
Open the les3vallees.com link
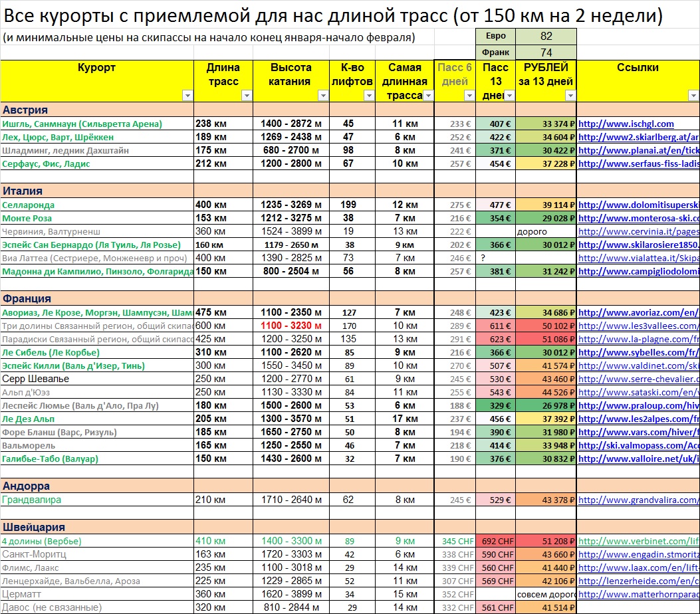[639, 326]
